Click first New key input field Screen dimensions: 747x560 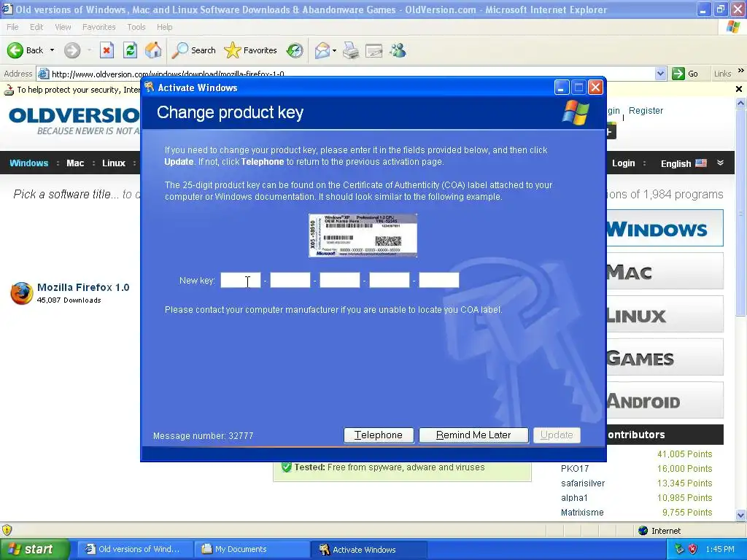coord(241,280)
